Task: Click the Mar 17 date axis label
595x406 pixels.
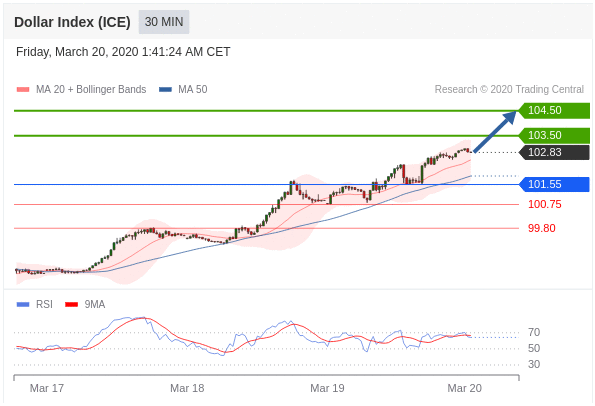Action: pyautogui.click(x=47, y=388)
